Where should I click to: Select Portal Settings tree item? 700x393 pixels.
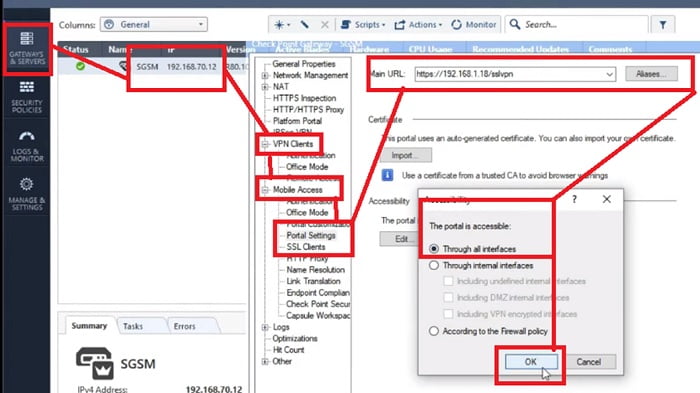311,235
